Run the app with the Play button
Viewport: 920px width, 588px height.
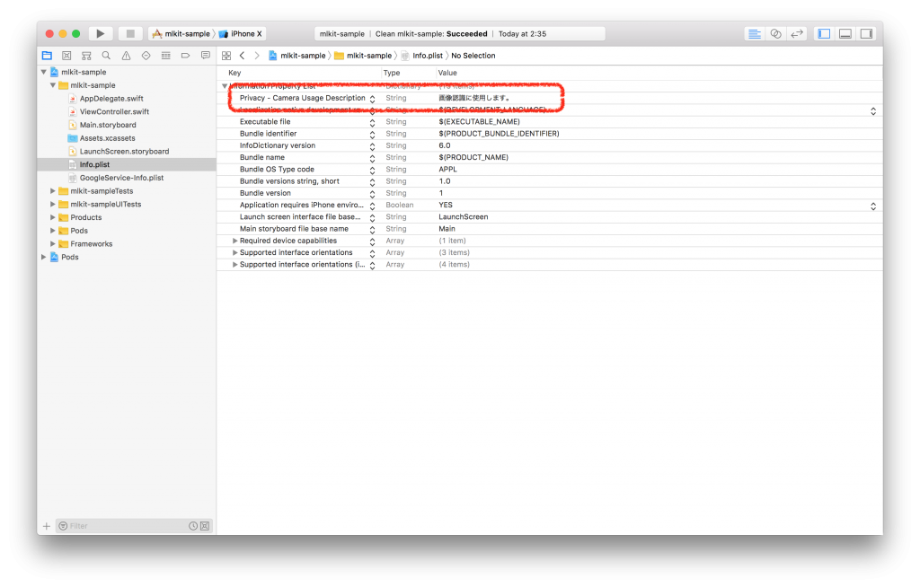click(x=101, y=34)
